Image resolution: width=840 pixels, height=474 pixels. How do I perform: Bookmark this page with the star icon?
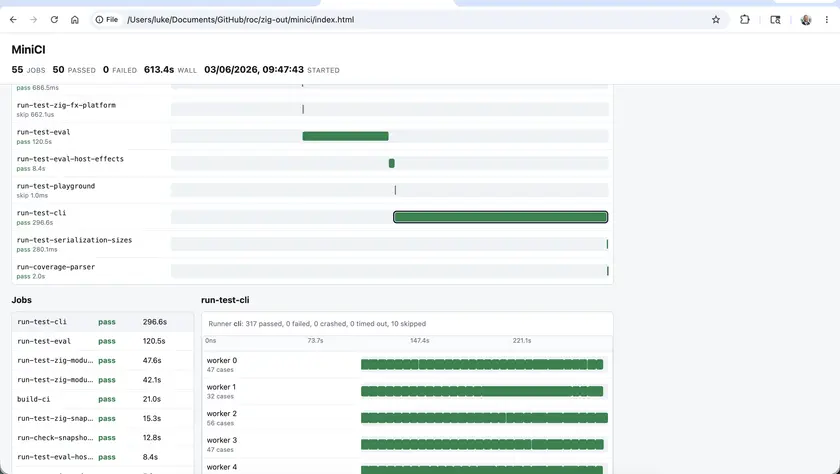tap(716, 20)
